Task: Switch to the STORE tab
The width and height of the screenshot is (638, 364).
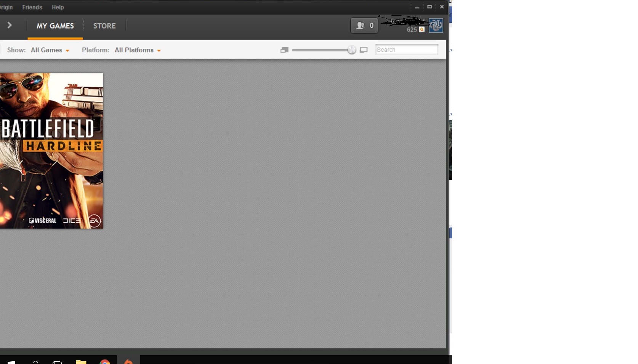Action: pos(104,26)
